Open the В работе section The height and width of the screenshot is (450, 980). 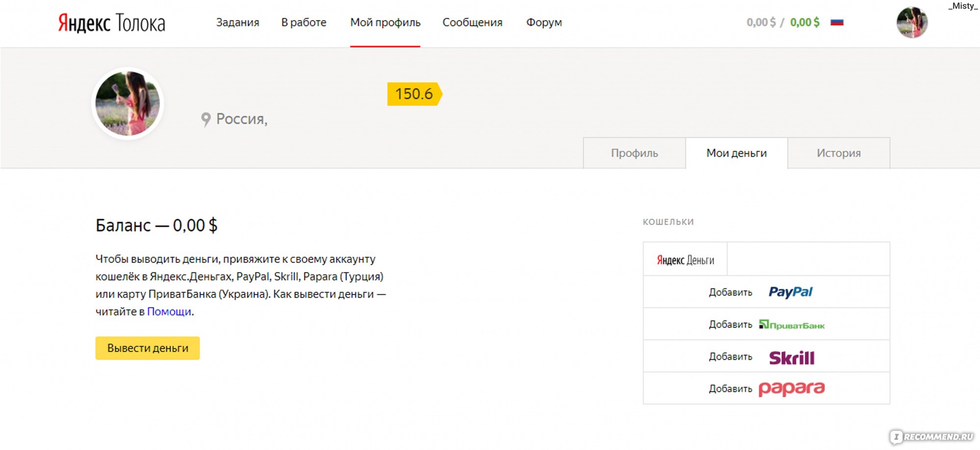pos(304,23)
